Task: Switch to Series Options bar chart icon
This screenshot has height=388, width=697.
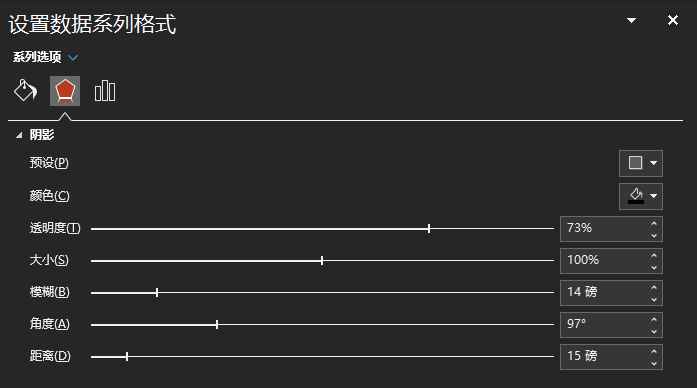Action: [105, 91]
